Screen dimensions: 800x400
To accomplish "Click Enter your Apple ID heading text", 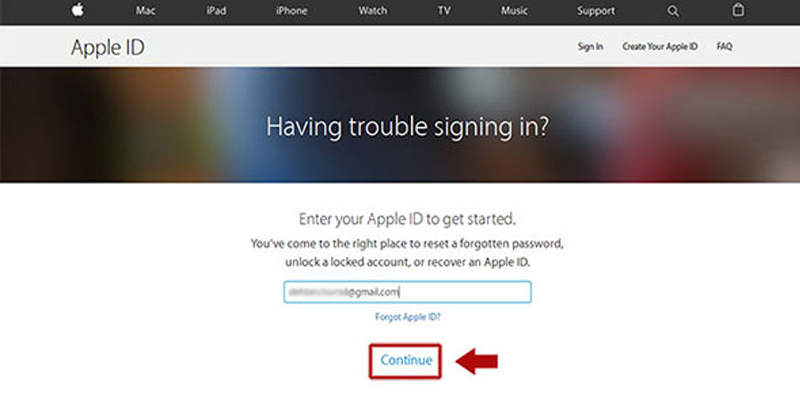I will (x=407, y=219).
